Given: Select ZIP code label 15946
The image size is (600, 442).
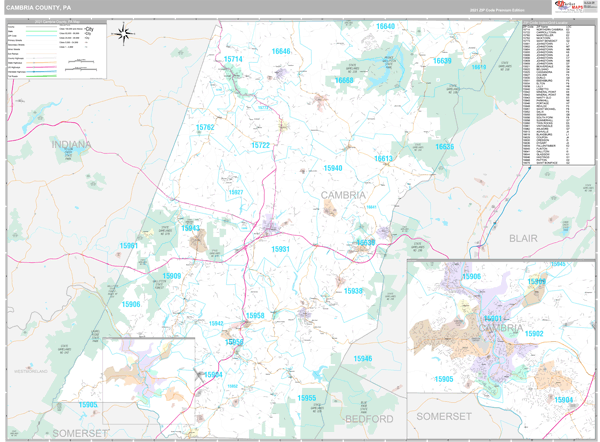Looking at the screenshot, I should point(363,359).
